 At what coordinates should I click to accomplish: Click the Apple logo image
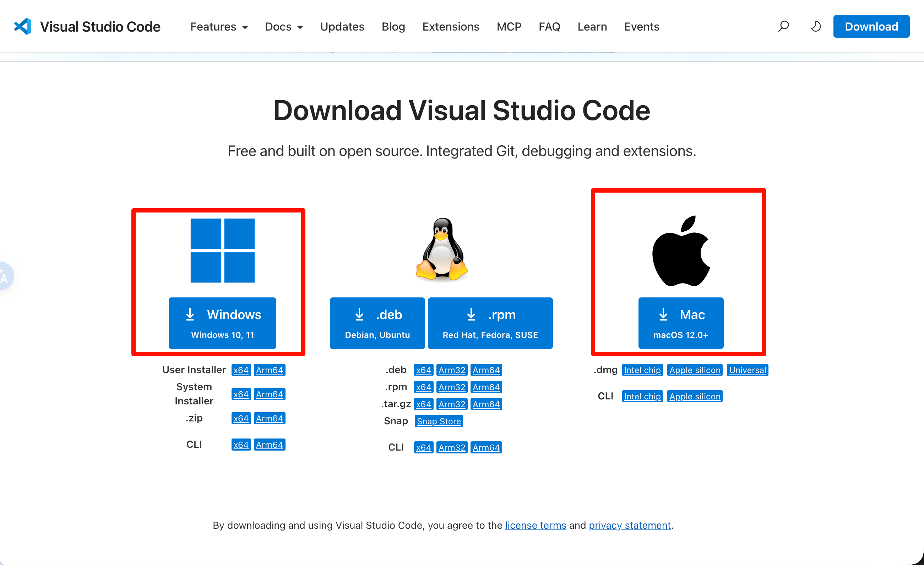[681, 251]
